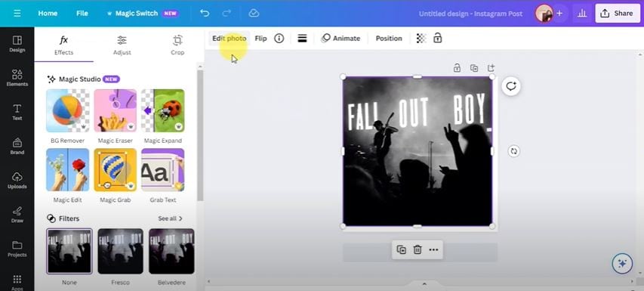
Task: Expand the bottom pages panel chevron
Action: click(x=424, y=284)
